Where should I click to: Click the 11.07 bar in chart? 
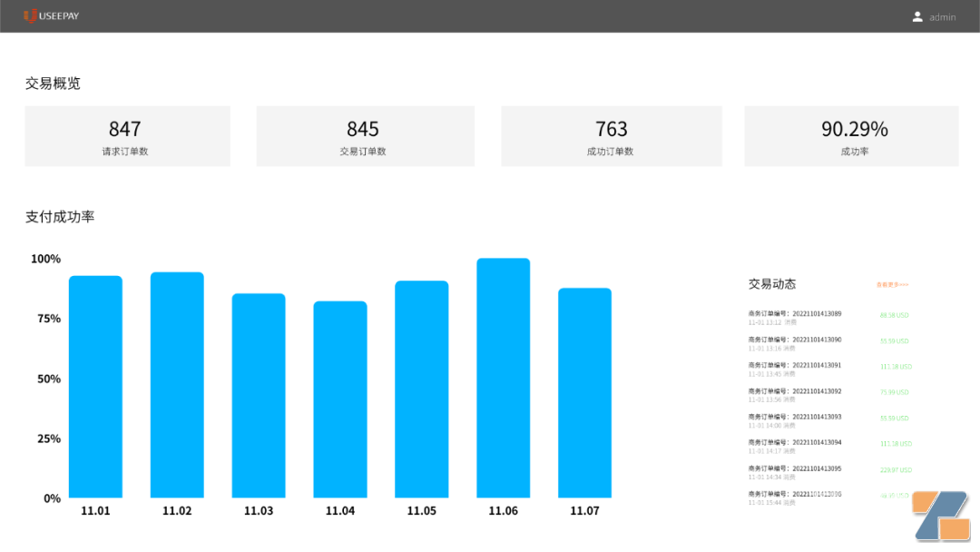(x=585, y=393)
